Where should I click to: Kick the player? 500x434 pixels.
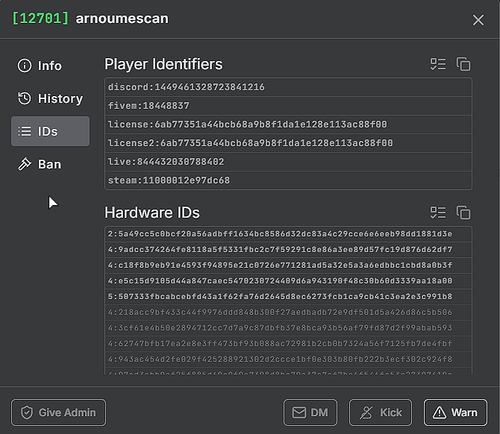(x=380, y=413)
